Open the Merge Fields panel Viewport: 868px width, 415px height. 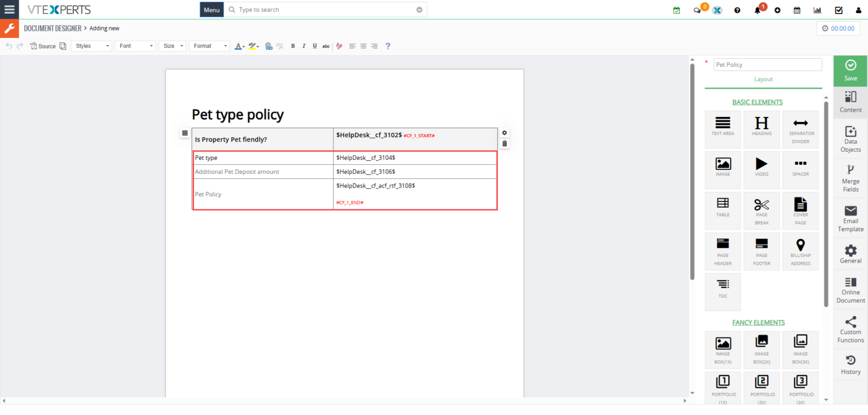850,177
